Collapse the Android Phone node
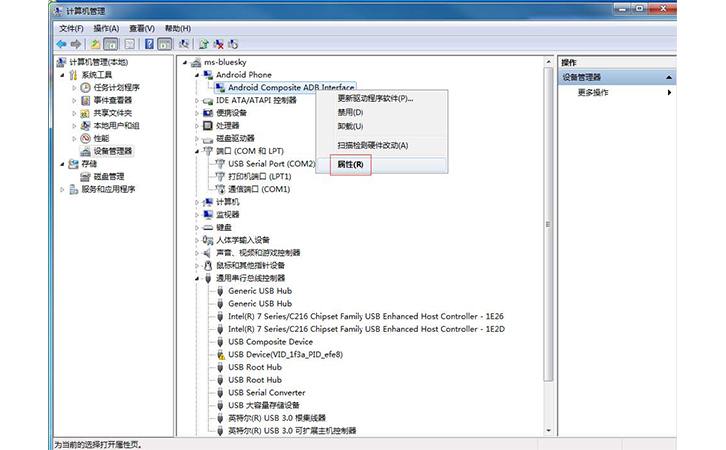 tap(197, 75)
